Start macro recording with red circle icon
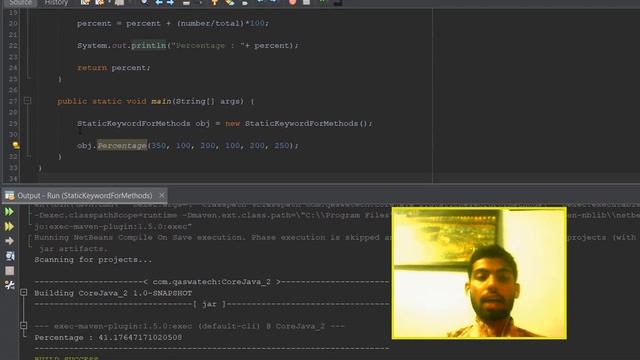 (293, 2)
